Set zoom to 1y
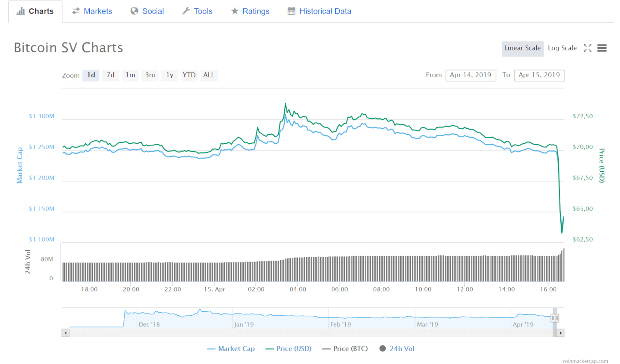Screen dimensions: 620x364 (x=169, y=75)
